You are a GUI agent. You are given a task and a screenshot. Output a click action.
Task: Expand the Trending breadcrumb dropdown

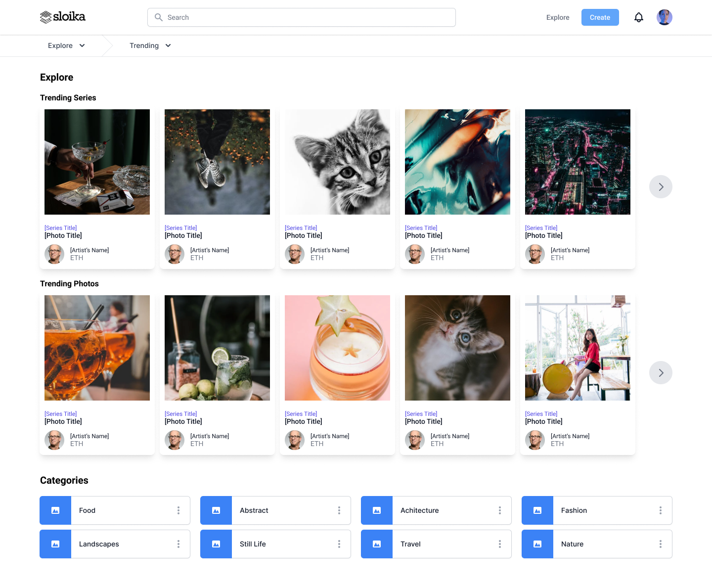[x=150, y=45]
